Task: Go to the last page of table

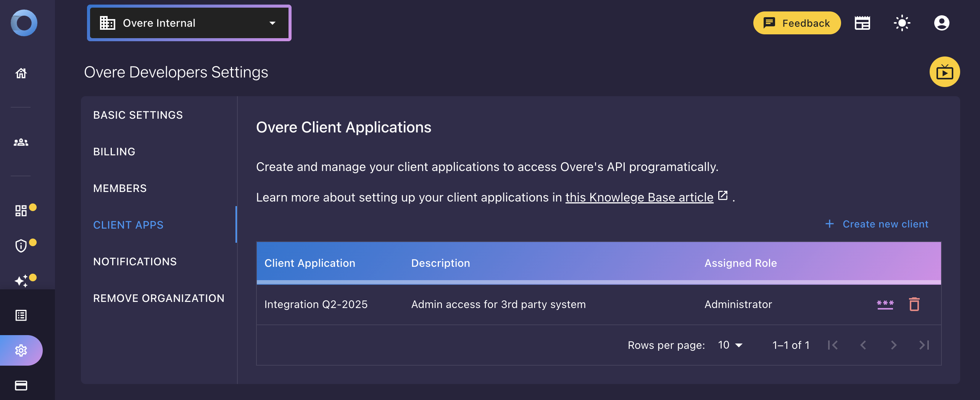Action: click(x=924, y=345)
